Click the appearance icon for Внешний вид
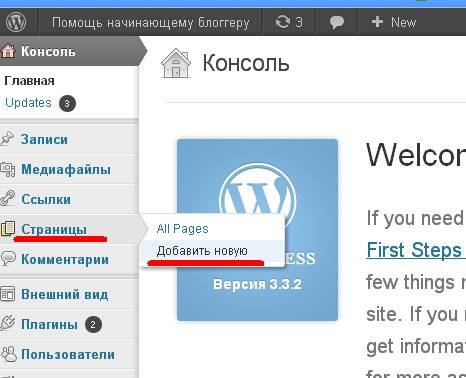The height and width of the screenshot is (378, 466). [8, 294]
